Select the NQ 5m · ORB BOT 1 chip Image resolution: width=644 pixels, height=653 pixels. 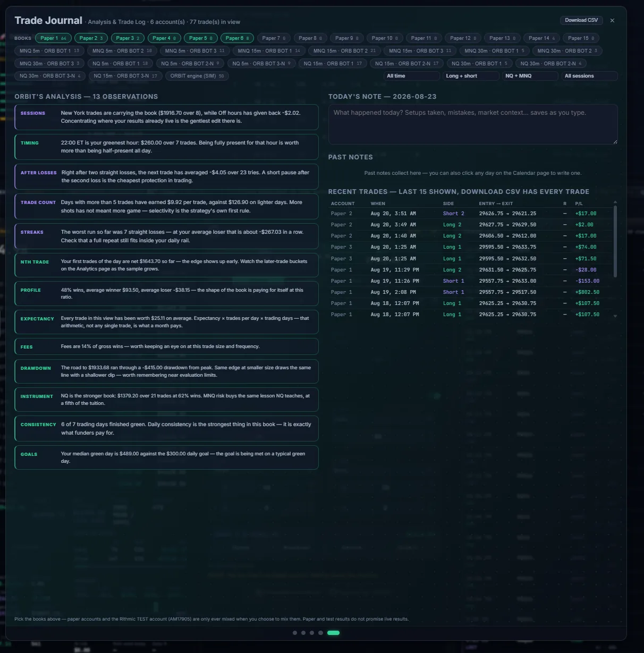(120, 63)
